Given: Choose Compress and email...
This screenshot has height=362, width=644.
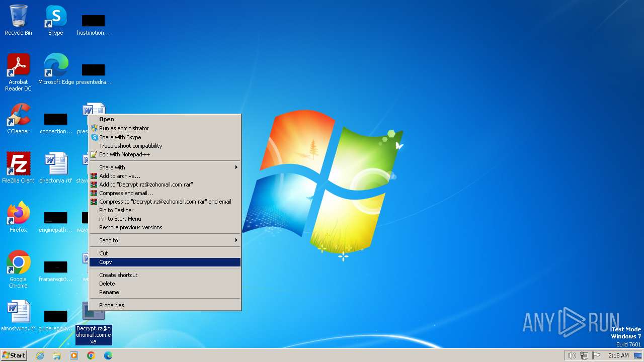Looking at the screenshot, I should [x=165, y=193].
